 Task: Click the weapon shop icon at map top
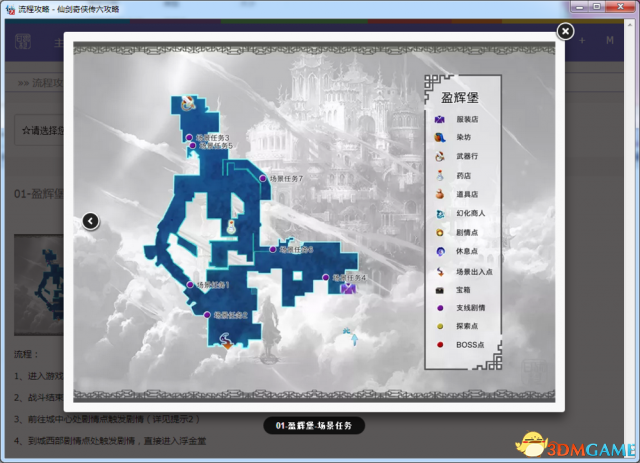tap(188, 103)
